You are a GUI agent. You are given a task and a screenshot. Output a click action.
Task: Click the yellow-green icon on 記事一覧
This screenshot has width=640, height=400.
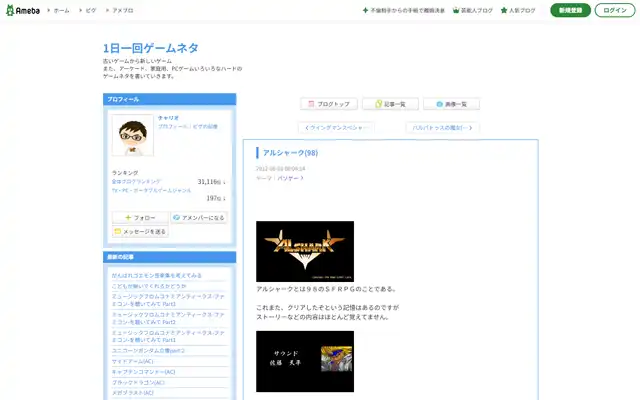point(378,104)
